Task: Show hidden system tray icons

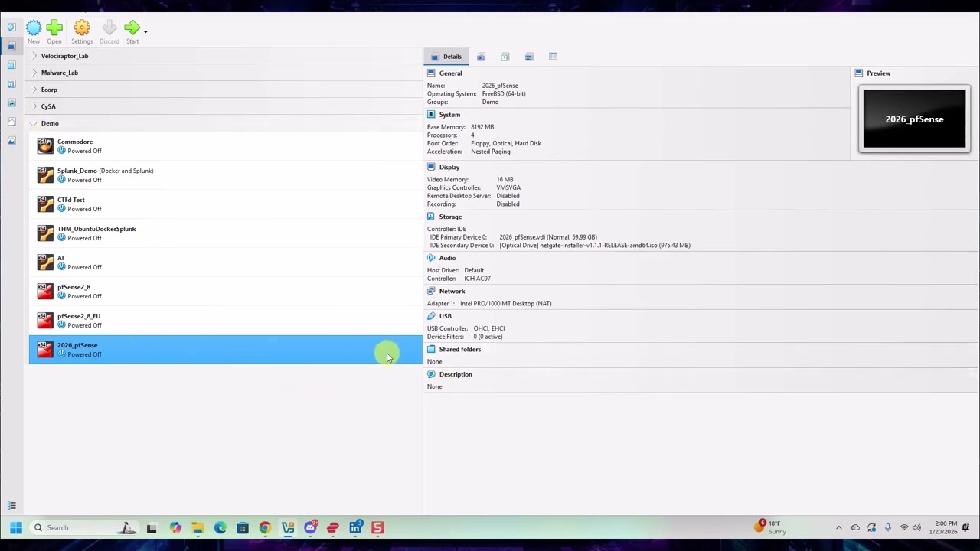Action: coord(839,527)
